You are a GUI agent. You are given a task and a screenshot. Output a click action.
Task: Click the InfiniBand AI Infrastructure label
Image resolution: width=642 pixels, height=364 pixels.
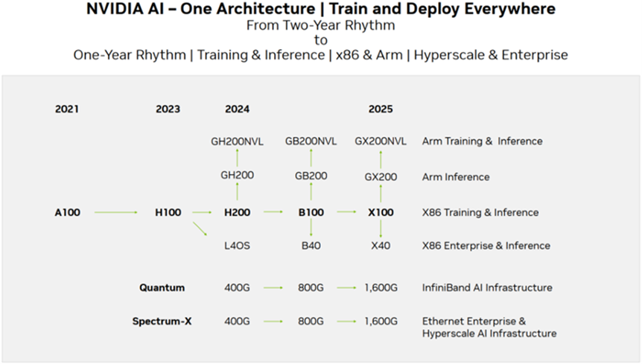[487, 287]
